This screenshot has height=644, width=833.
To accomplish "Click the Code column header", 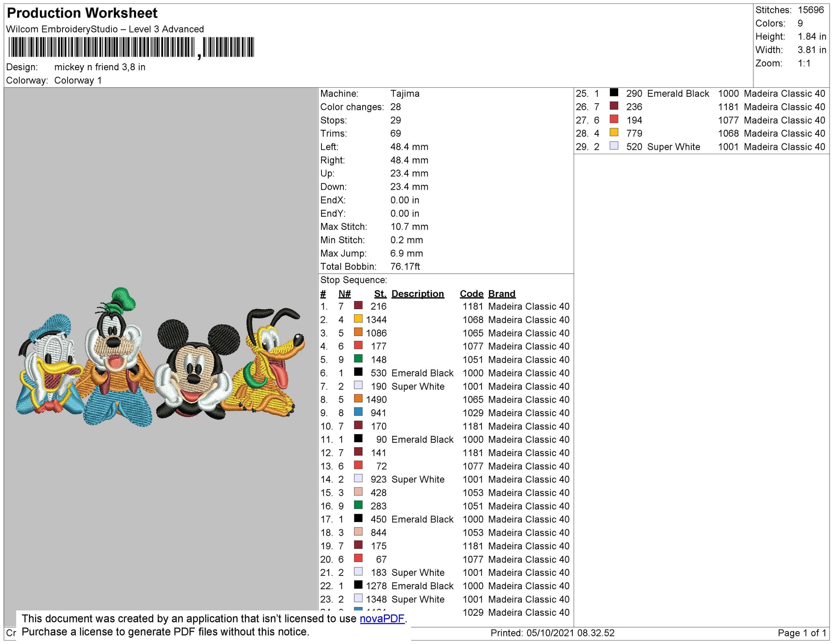I will (471, 294).
